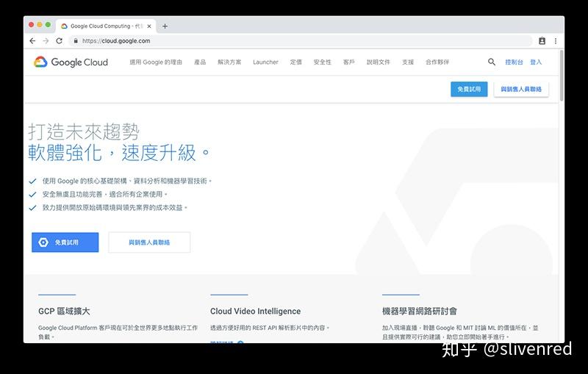The width and height of the screenshot is (588, 374).
Task: Click the 軟體強化，速度升級 headline text
Action: (119, 153)
